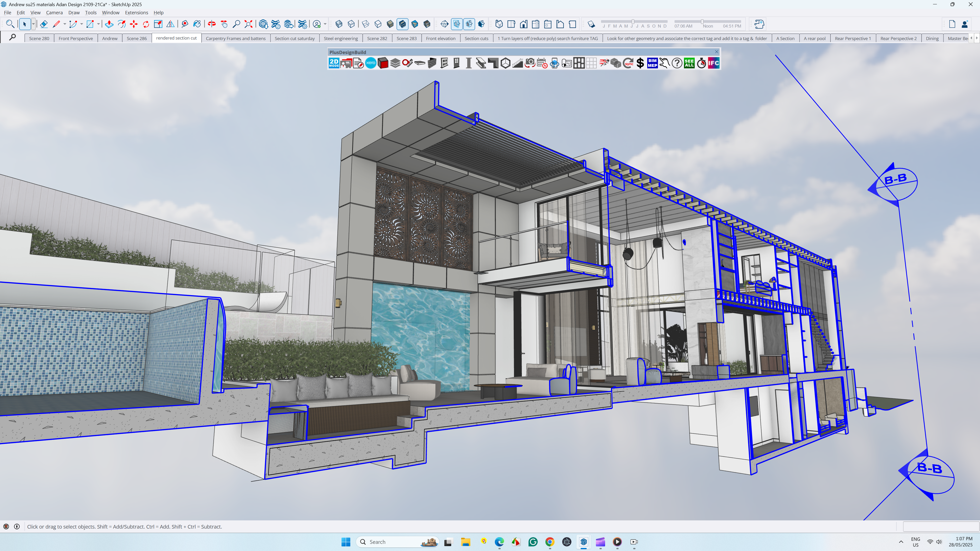Click the Orbit tool icon
This screenshot has height=551, width=980.
[x=212, y=24]
